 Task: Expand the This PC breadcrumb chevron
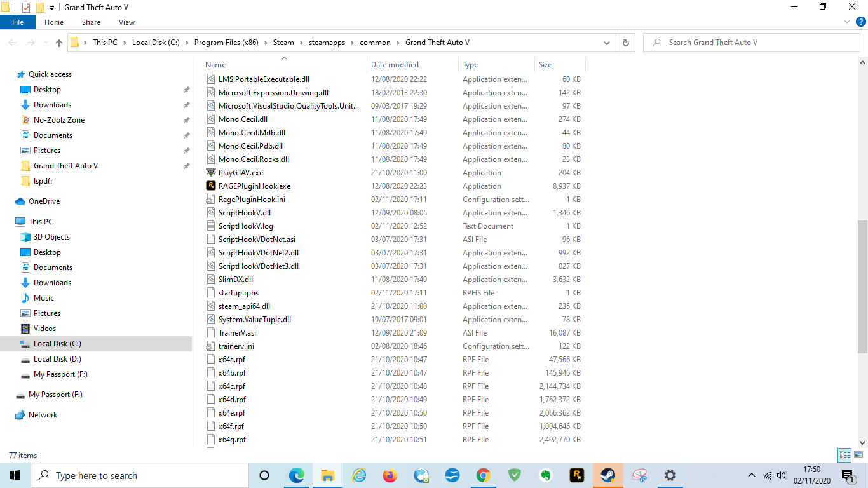click(x=125, y=43)
